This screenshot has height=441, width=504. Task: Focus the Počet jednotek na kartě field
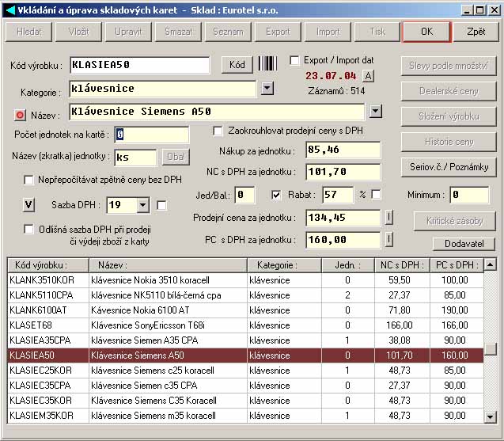pos(152,135)
